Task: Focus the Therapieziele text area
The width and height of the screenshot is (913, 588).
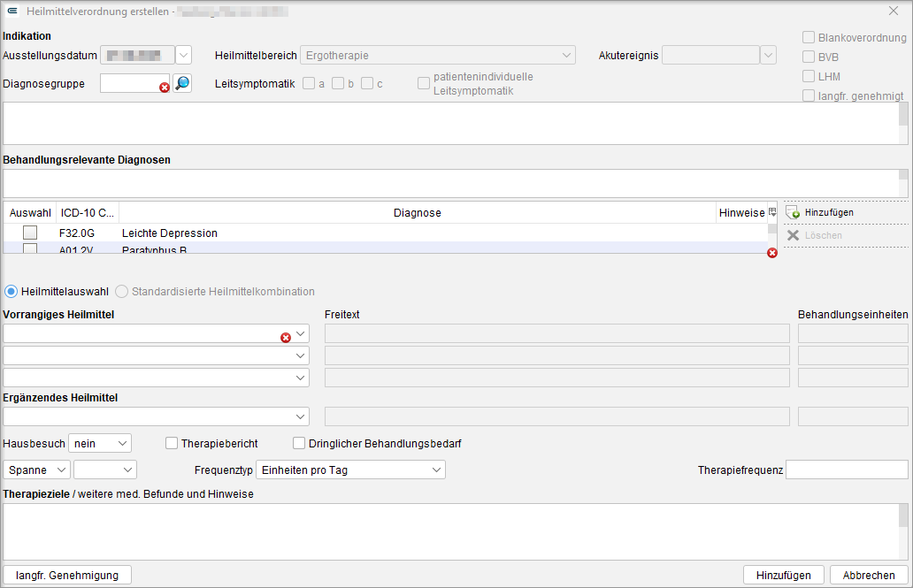Action: point(451,531)
